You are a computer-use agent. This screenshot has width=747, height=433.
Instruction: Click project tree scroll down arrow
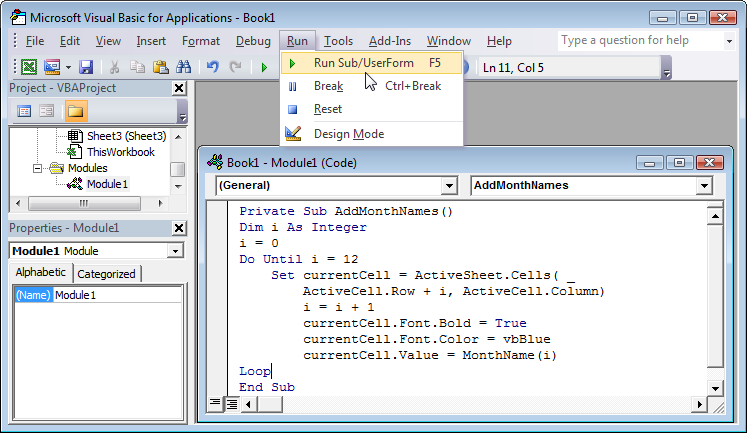click(178, 186)
